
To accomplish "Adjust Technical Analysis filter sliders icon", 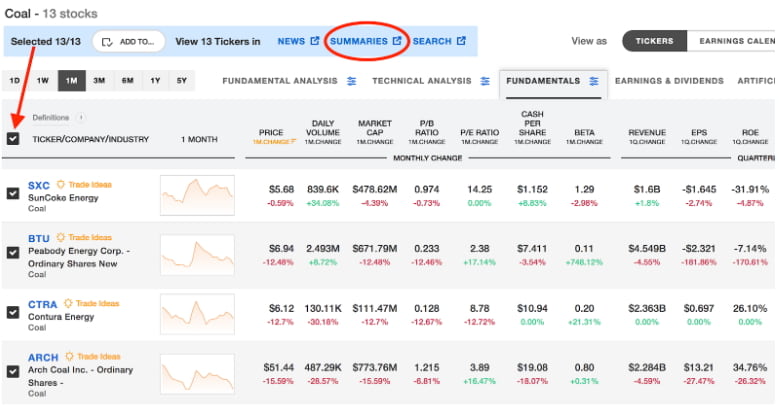I will pos(485,81).
